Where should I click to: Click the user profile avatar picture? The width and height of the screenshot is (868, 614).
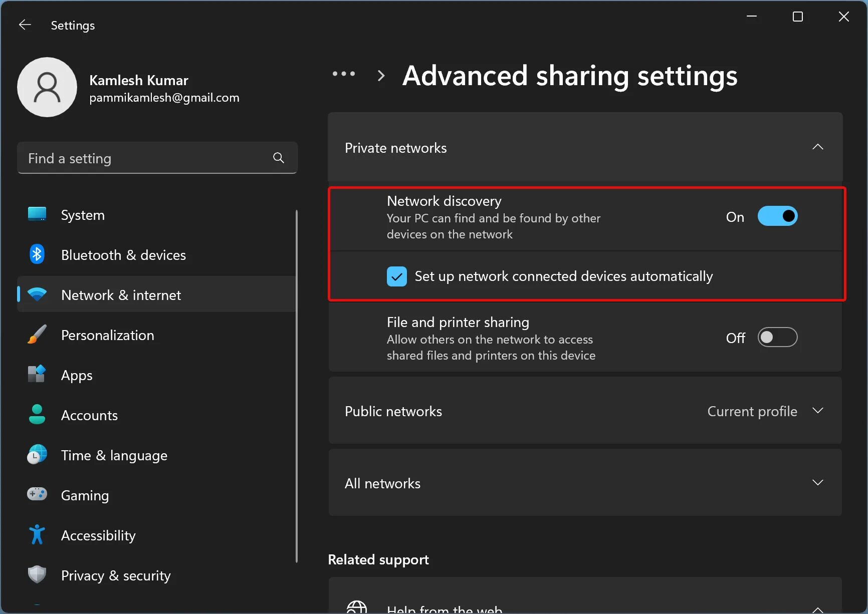[x=47, y=87]
